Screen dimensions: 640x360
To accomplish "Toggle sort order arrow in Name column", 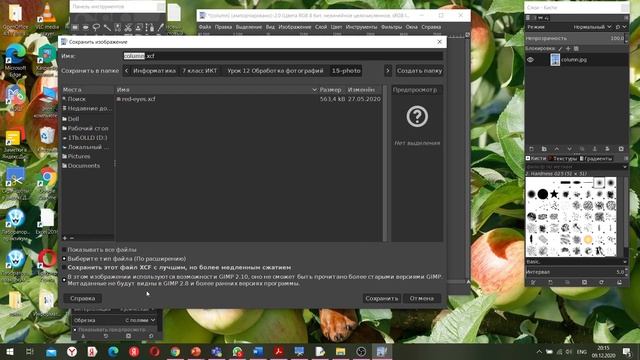I will click(314, 90).
